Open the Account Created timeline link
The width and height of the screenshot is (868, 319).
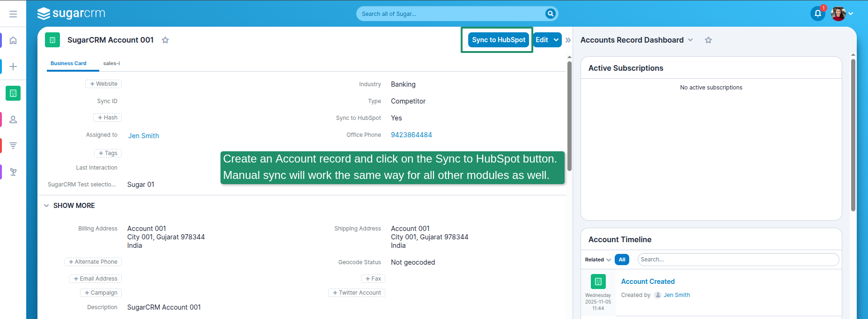pos(648,282)
